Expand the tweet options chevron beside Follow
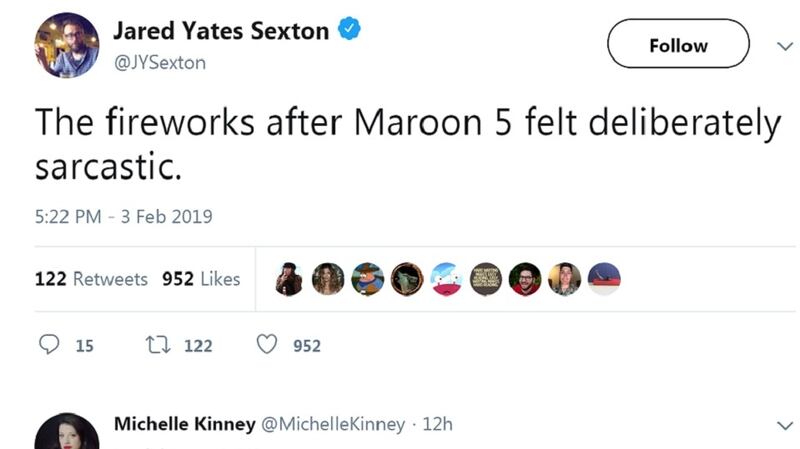The height and width of the screenshot is (449, 800). click(x=782, y=45)
